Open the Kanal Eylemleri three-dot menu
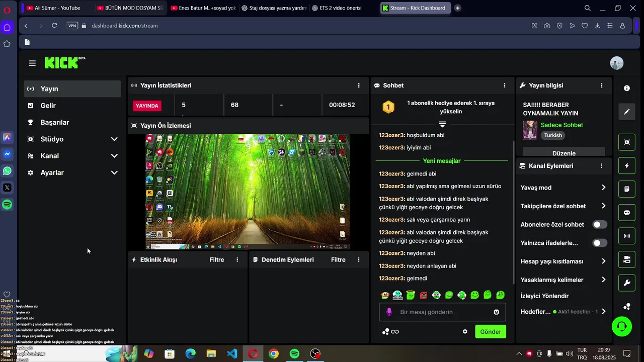Viewport: 644px width, 362px height. tap(601, 165)
